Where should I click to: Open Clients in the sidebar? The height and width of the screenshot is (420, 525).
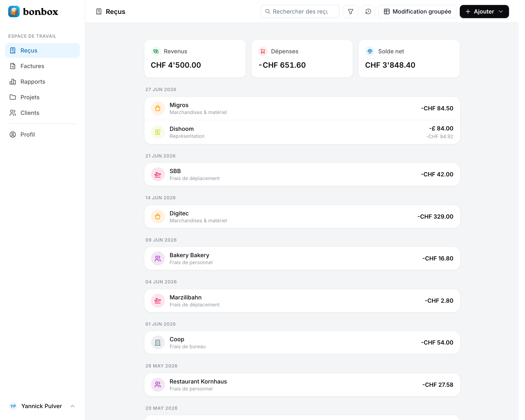pos(42,113)
